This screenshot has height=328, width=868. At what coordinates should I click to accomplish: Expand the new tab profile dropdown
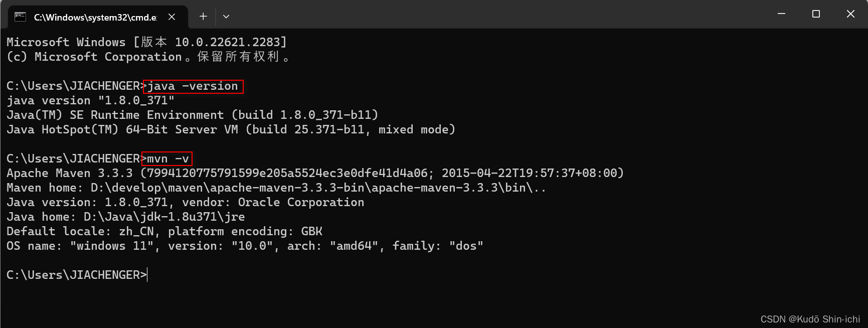coord(226,17)
